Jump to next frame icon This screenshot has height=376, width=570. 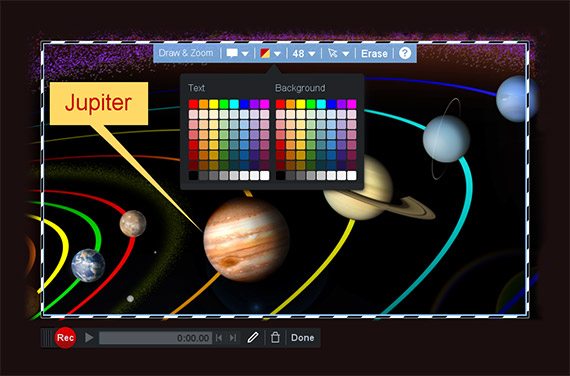coord(233,338)
